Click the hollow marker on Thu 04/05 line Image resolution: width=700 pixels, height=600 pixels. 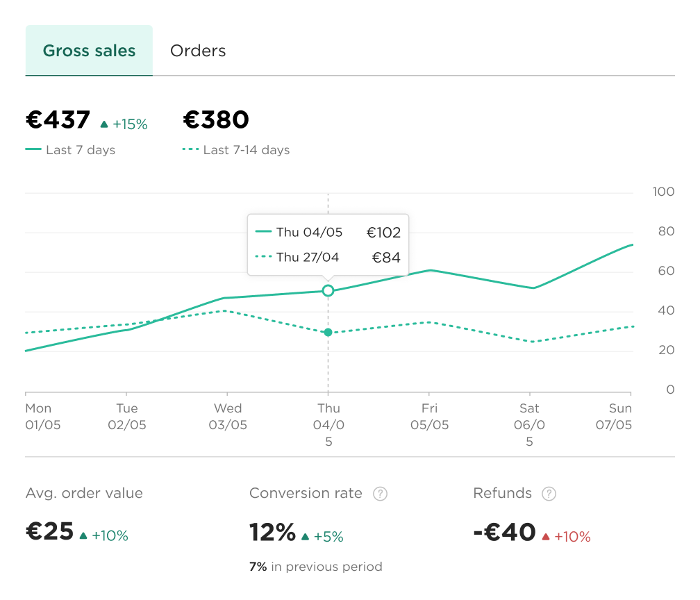coord(328,291)
